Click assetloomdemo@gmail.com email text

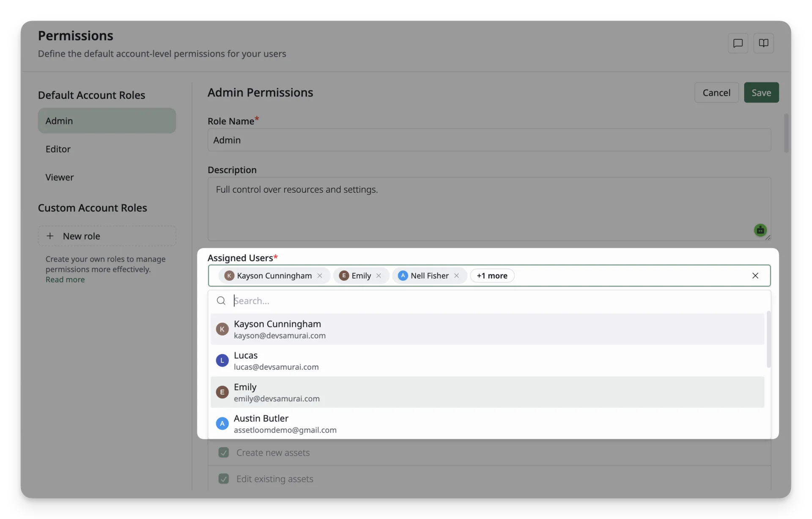click(285, 430)
